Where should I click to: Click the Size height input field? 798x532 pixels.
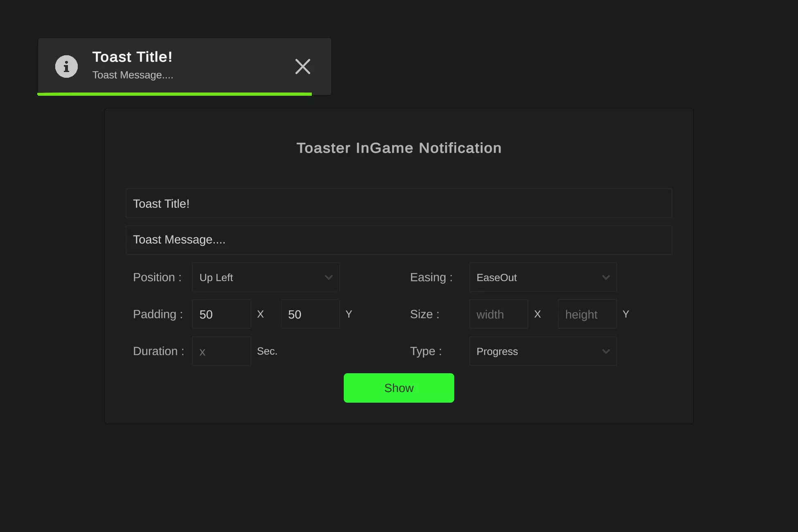586,314
